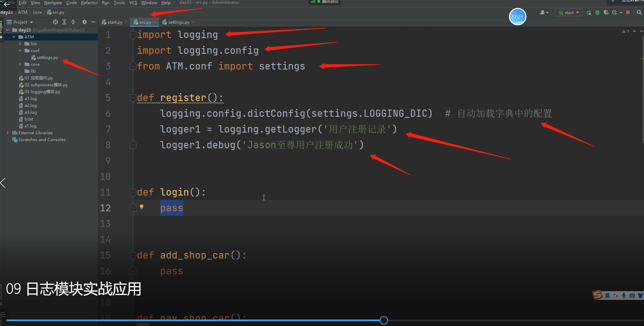The height and width of the screenshot is (326, 644).
Task: Expand the bin folder
Action: click(20, 44)
